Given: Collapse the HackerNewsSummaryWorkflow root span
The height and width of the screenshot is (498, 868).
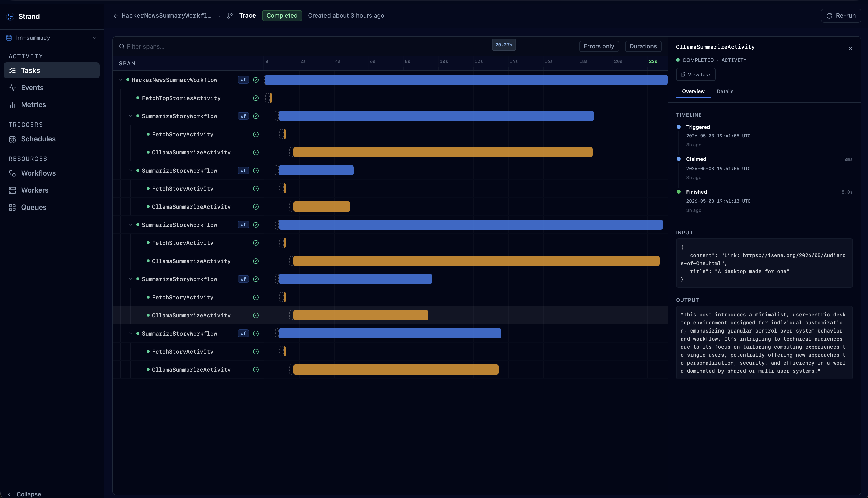Looking at the screenshot, I should coord(121,80).
